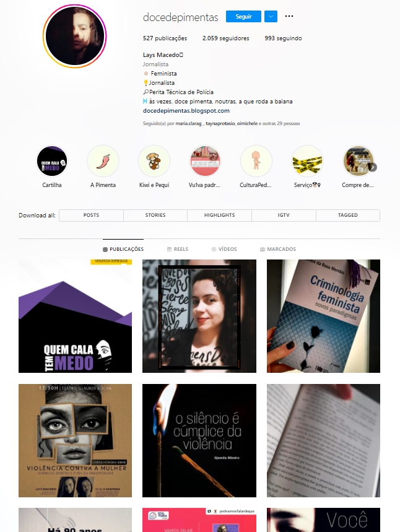Download all Highlights button

pyautogui.click(x=220, y=215)
